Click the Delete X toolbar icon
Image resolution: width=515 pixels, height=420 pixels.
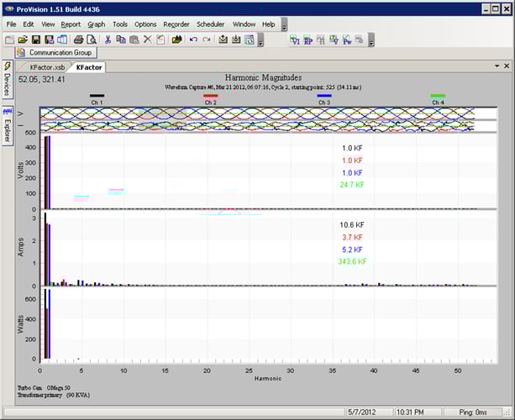tap(148, 39)
